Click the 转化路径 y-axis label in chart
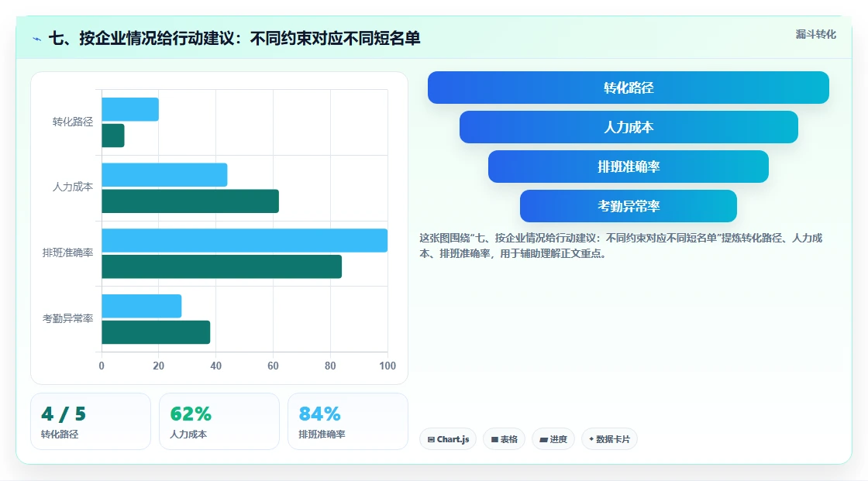The image size is (868, 481). click(73, 122)
